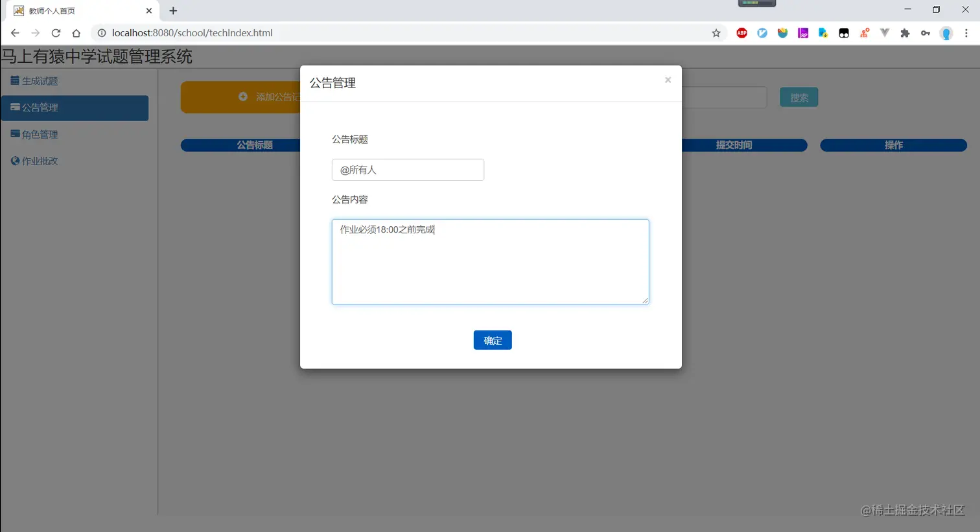Click the 公告标题 table column header
The height and width of the screenshot is (532, 980).
[240, 145]
